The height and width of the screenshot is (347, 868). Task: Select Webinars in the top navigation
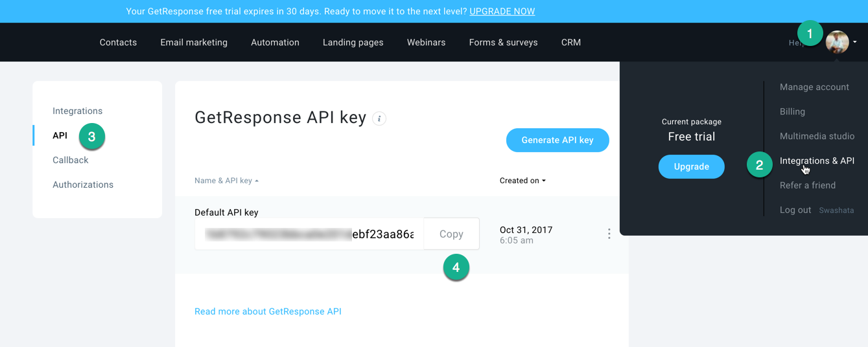[426, 42]
